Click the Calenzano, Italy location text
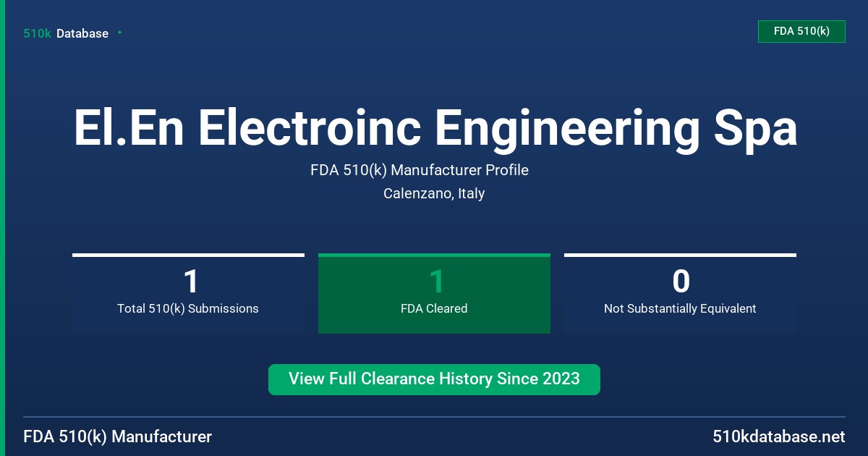 pos(434,193)
